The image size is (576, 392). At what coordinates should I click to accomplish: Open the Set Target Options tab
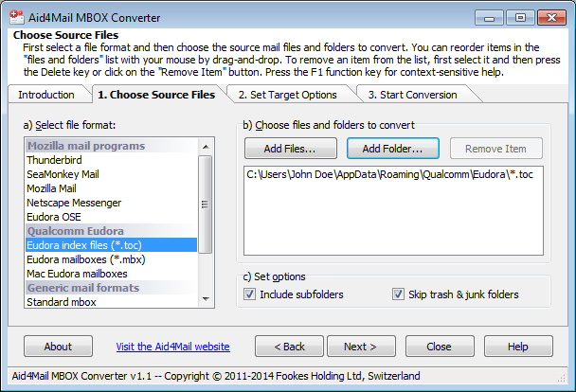point(287,95)
